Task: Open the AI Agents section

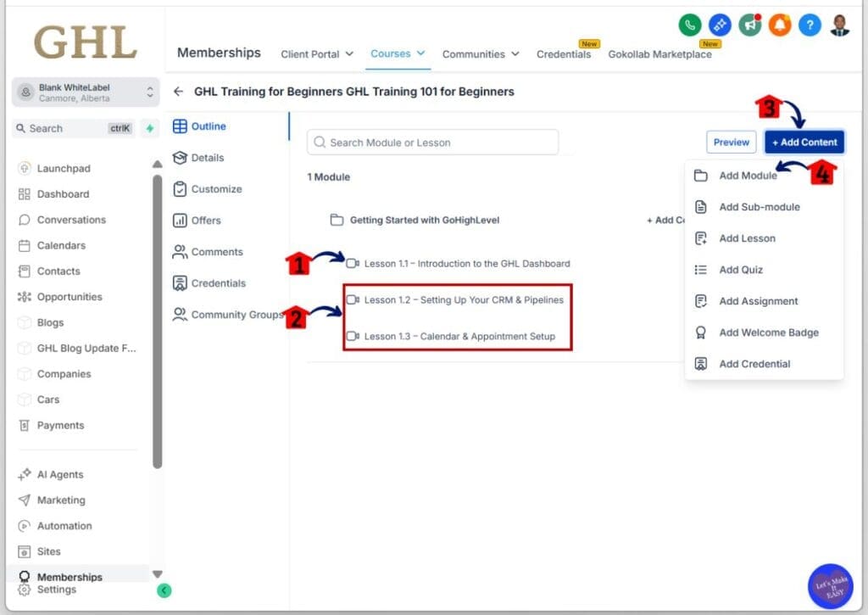Action: point(57,474)
